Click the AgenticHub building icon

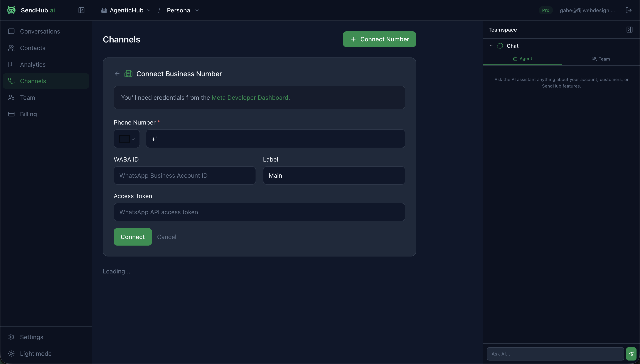[104, 10]
